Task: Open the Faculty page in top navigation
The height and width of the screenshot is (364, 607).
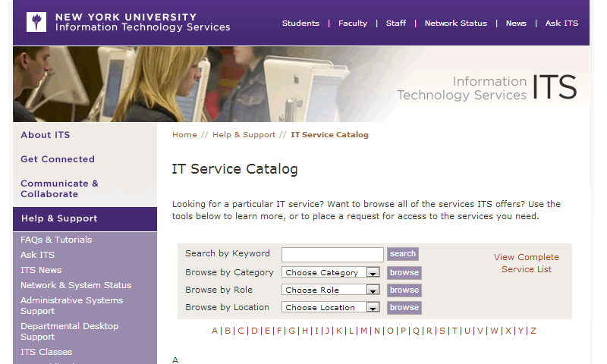Action: coord(352,24)
